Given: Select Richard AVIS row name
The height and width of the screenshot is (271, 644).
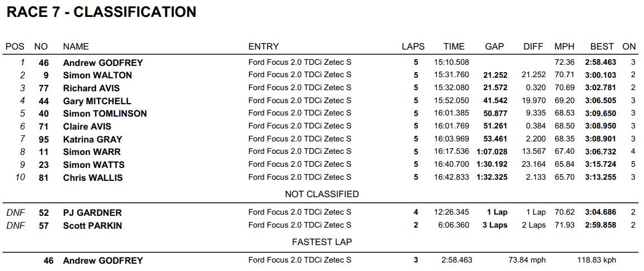Looking at the screenshot, I should click(91, 88).
